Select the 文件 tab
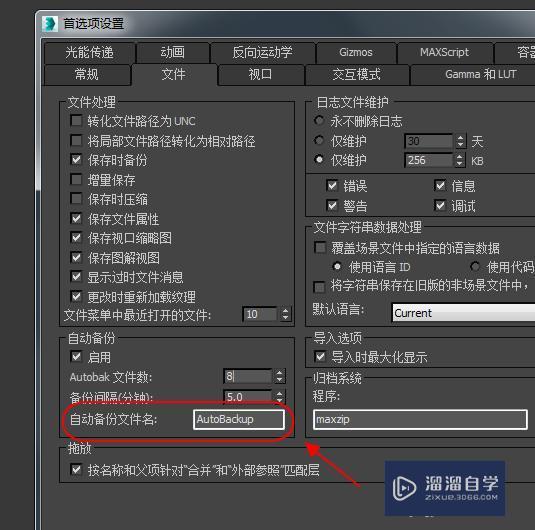Screen dimensions: 535x530 click(x=174, y=74)
